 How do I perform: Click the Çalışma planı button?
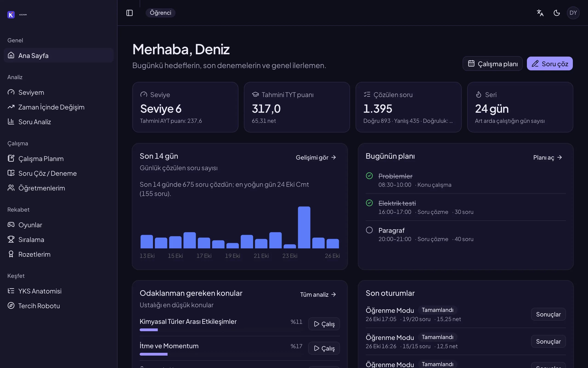[x=492, y=64]
